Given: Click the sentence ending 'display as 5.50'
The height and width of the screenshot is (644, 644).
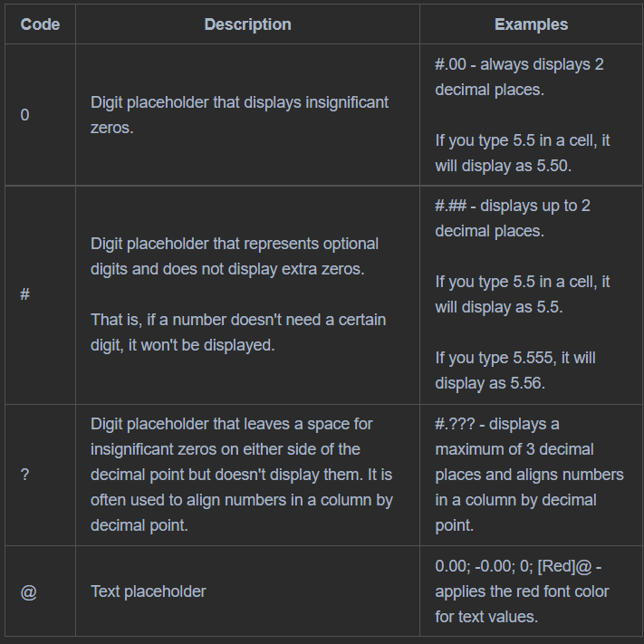Looking at the screenshot, I should coord(522,153).
